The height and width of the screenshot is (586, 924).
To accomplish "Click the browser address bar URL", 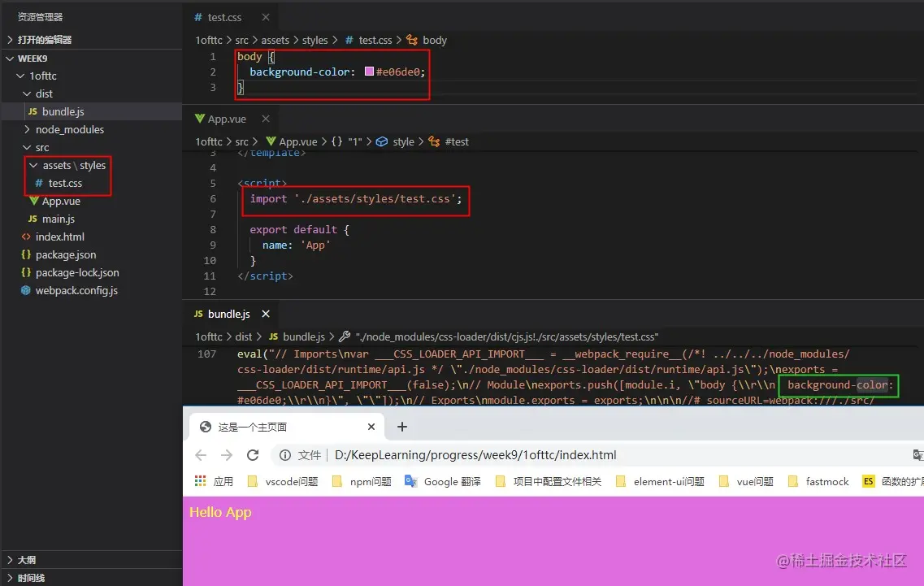I will click(x=475, y=455).
